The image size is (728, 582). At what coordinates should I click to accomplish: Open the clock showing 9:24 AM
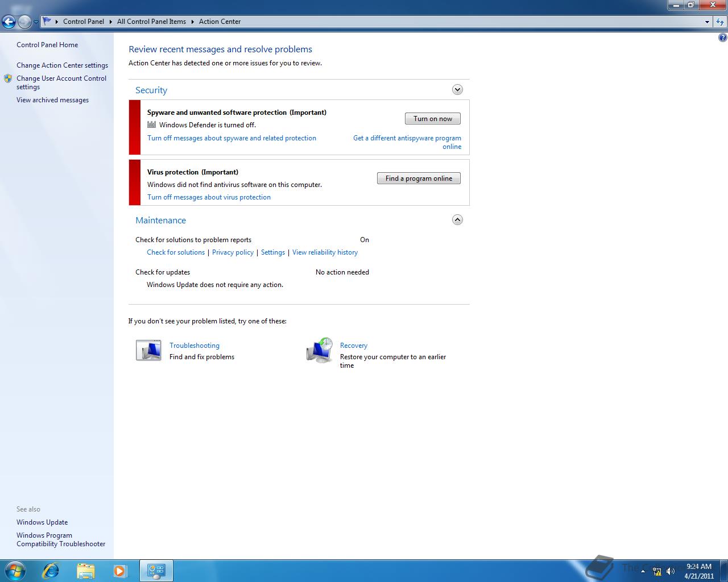pos(699,571)
